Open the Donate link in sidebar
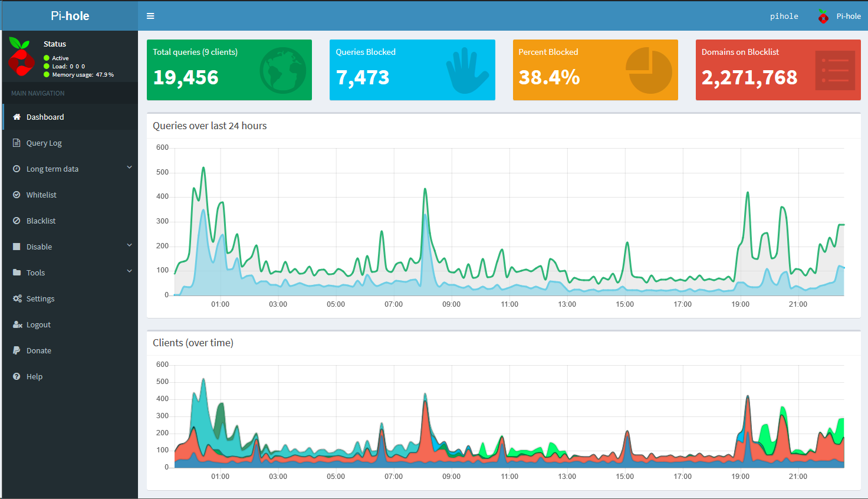This screenshot has height=499, width=868. pyautogui.click(x=70, y=350)
